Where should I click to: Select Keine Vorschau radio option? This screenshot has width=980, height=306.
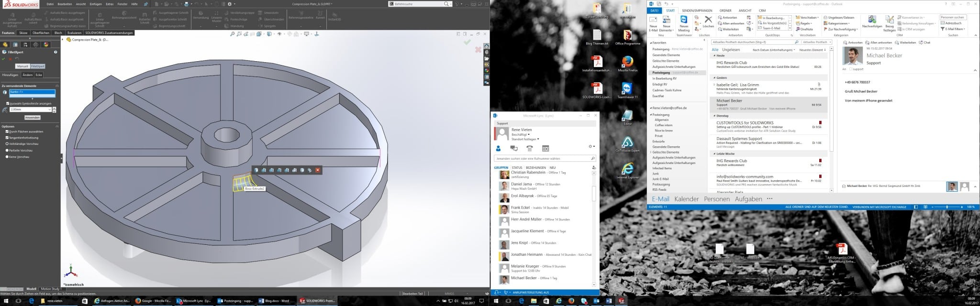click(x=7, y=156)
